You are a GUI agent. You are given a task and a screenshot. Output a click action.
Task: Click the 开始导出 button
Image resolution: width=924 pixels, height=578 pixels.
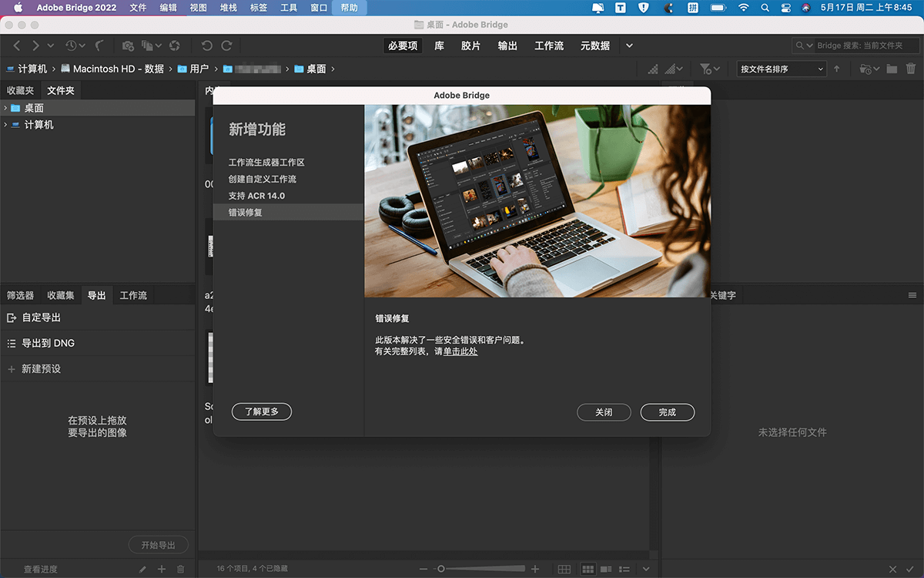pyautogui.click(x=159, y=545)
